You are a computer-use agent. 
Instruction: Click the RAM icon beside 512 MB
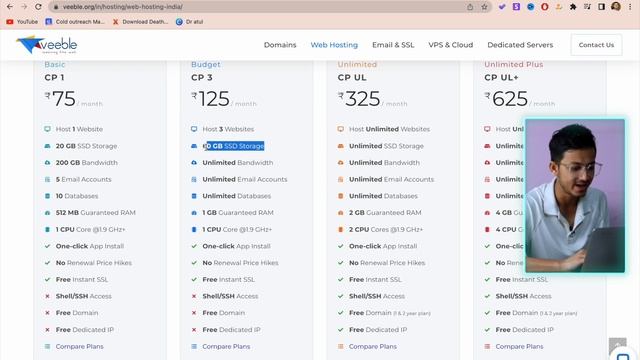click(x=47, y=213)
